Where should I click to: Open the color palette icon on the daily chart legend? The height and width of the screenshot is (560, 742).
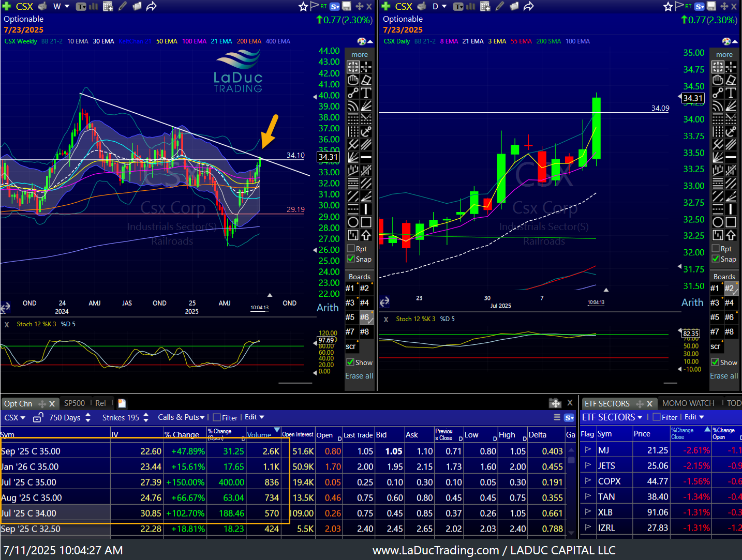726,41
